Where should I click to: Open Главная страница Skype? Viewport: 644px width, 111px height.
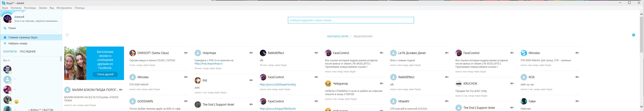coord(31,37)
